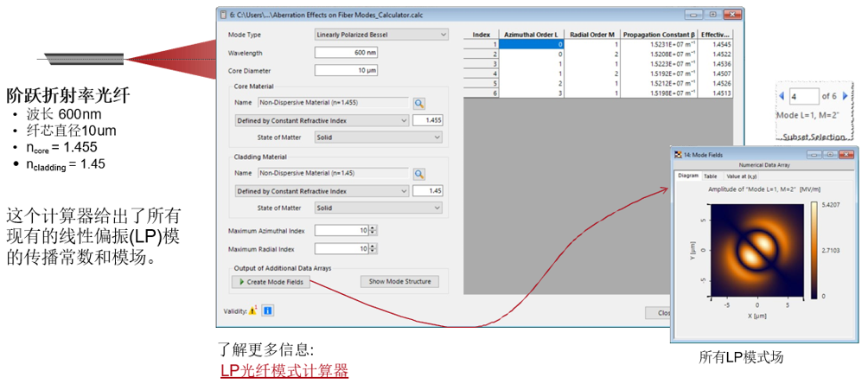This screenshot has height=384, width=868.
Task: Click the cell with propagation constant 1.5192E+07
Action: click(659, 74)
